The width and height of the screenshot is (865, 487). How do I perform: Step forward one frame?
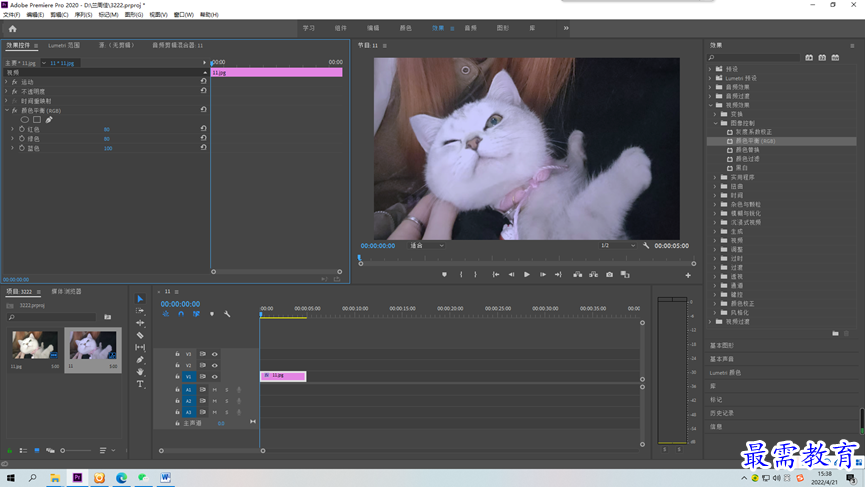pos(543,275)
